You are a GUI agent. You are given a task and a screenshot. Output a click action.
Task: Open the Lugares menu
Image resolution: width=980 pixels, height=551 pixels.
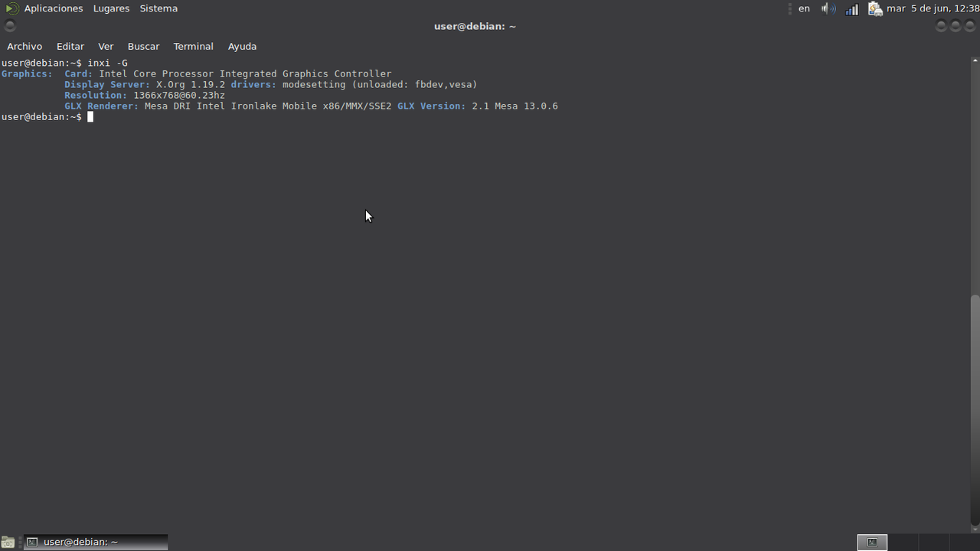[x=111, y=8]
